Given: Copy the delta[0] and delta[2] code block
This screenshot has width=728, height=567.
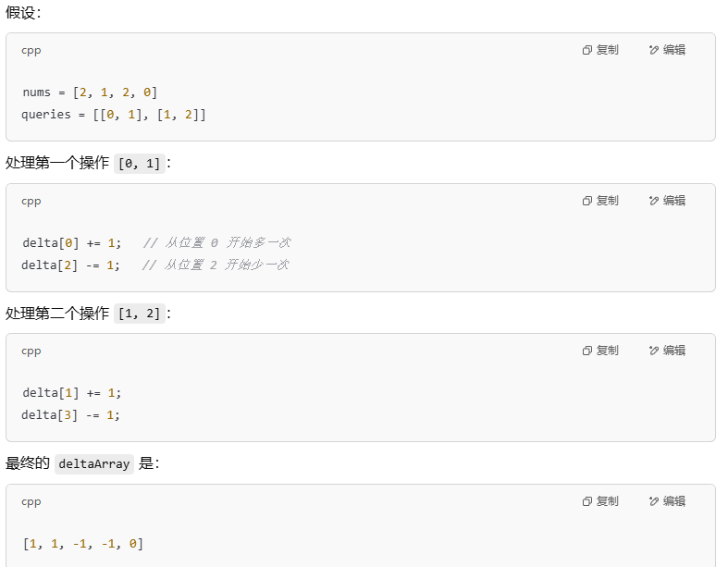Looking at the screenshot, I should [600, 201].
